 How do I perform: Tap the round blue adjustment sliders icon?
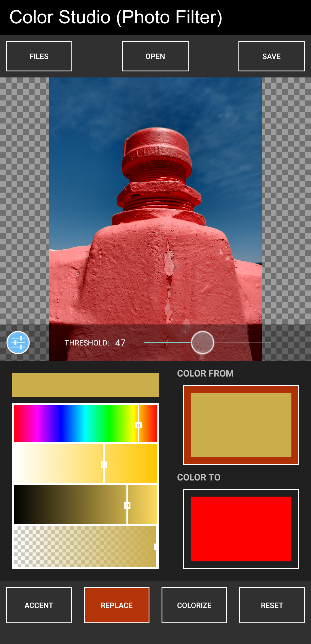point(18,343)
